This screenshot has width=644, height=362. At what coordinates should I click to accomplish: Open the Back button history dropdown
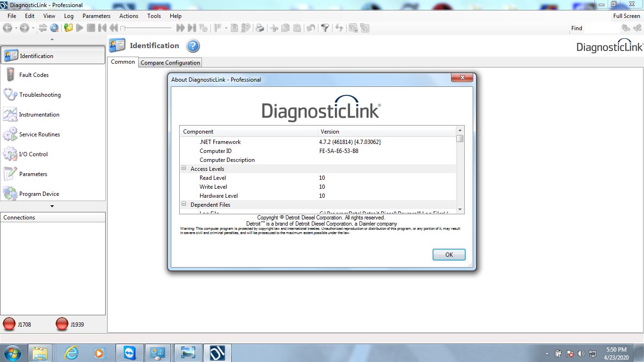[16, 28]
